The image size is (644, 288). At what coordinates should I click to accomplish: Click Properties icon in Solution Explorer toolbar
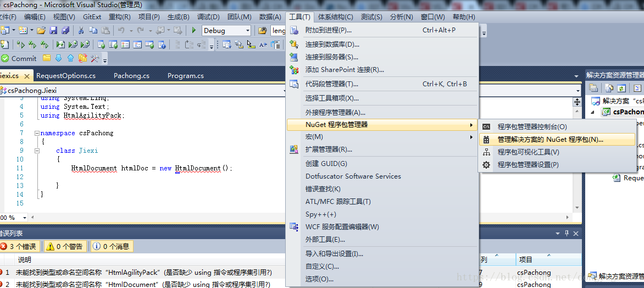(593, 88)
